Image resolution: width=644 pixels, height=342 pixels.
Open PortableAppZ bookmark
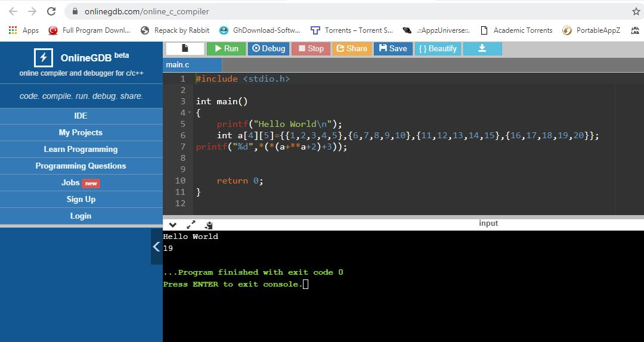pos(592,30)
